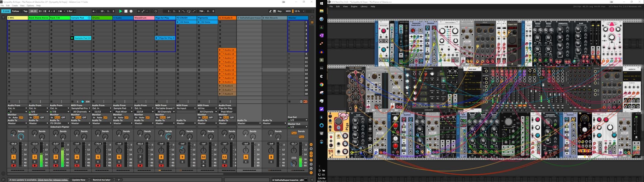Image resolution: width=644 pixels, height=182 pixels.
Task: Open the Cue Out dropdown
Action: coord(298,120)
